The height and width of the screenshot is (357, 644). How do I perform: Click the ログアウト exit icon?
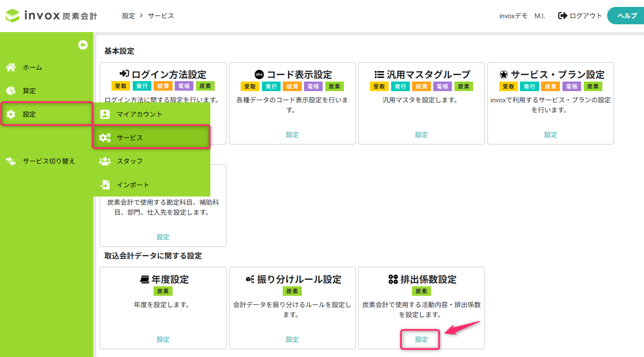coord(562,16)
